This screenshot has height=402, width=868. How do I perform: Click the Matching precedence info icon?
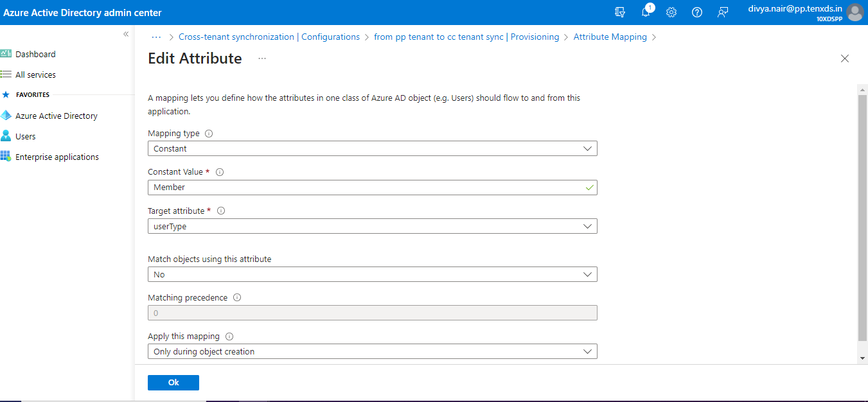[237, 297]
